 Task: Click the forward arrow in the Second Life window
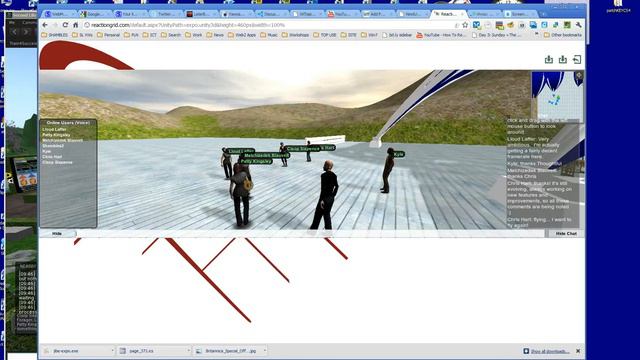(x=26, y=32)
